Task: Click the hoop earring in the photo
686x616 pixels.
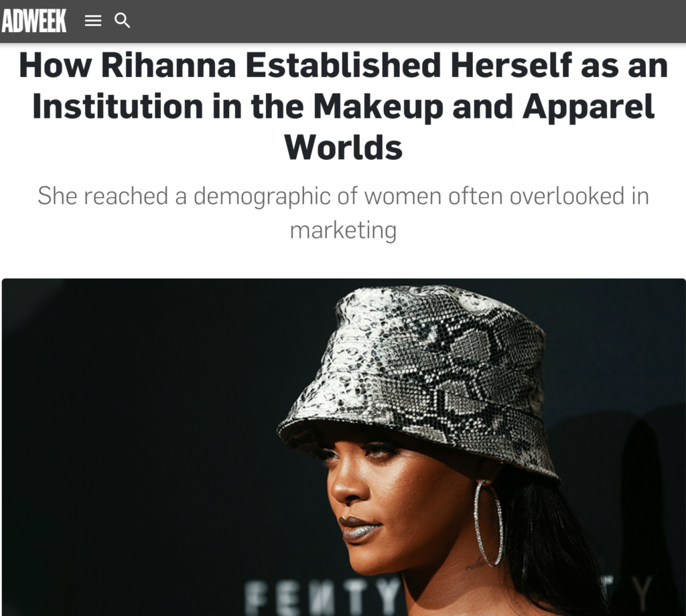Action: click(x=488, y=522)
